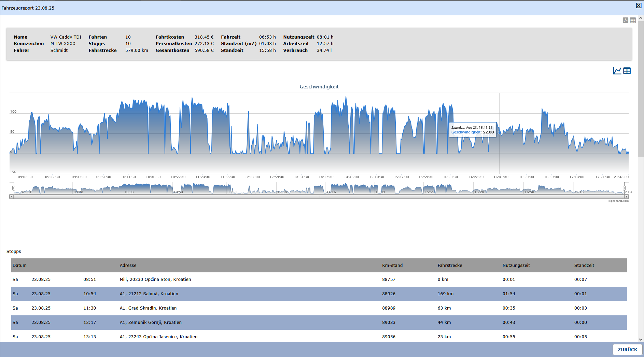Viewport: 644px width, 357px height.
Task: Click the left range handle of navigator
Action: click(x=14, y=188)
